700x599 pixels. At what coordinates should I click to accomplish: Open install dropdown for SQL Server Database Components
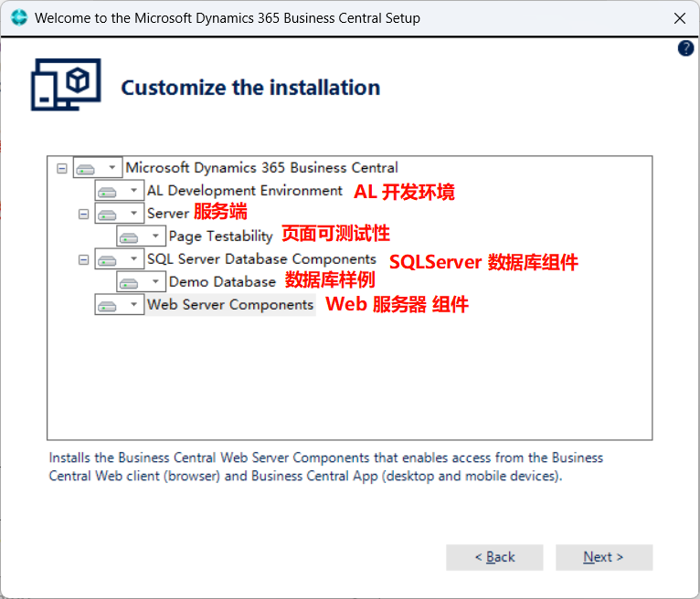click(x=119, y=259)
